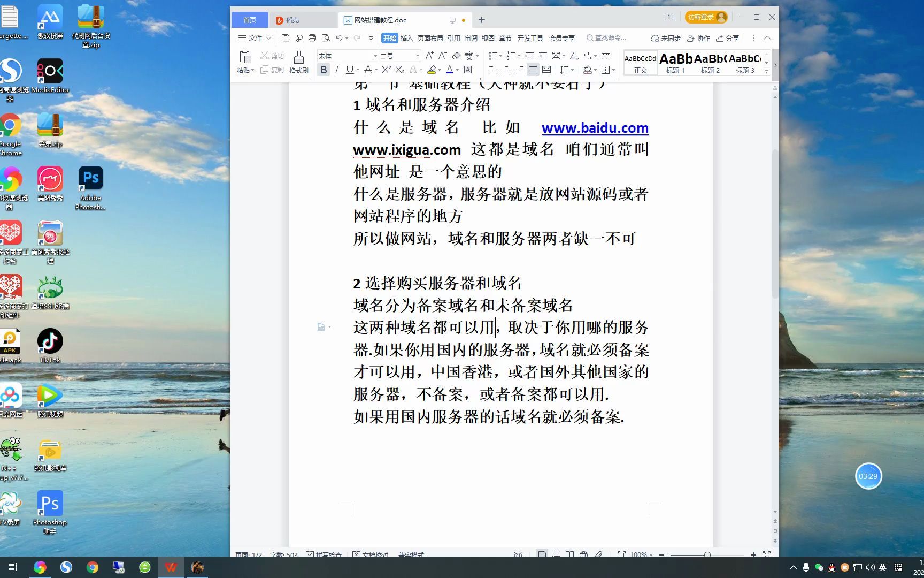Click the web layout view icon in status bar

(584, 554)
